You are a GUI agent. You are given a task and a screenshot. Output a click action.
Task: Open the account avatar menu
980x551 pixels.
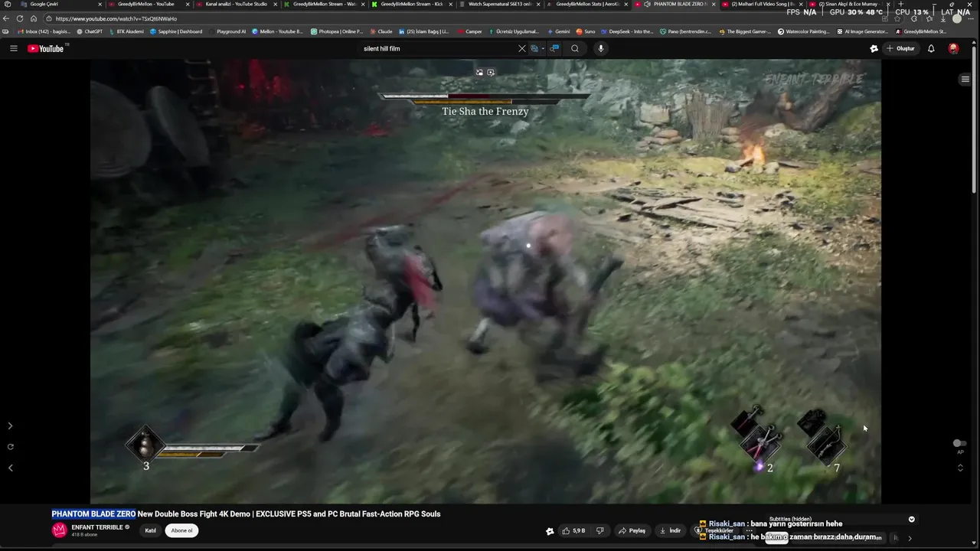pyautogui.click(x=953, y=48)
